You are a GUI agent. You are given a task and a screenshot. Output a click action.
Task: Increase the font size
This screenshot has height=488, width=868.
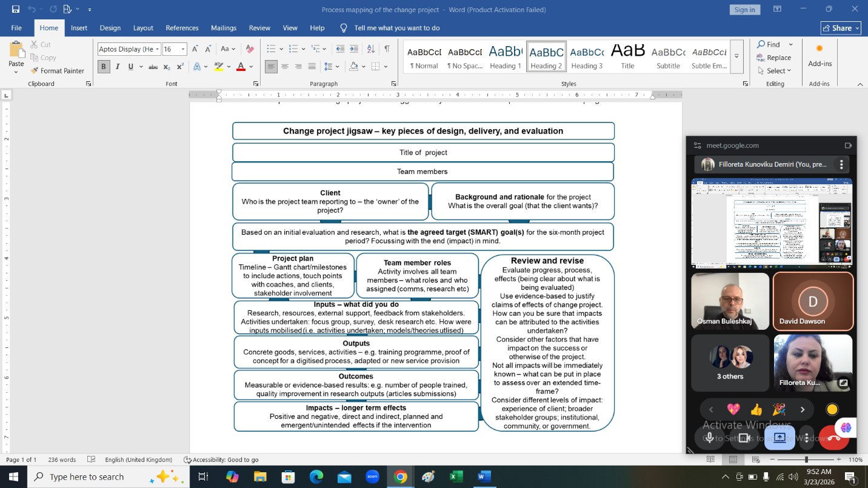click(195, 49)
